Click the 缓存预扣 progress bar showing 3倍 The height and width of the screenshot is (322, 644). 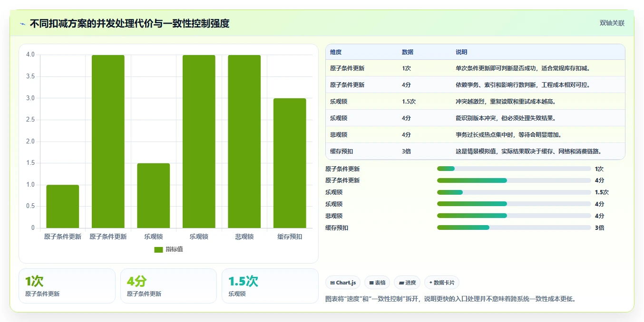coord(514,227)
